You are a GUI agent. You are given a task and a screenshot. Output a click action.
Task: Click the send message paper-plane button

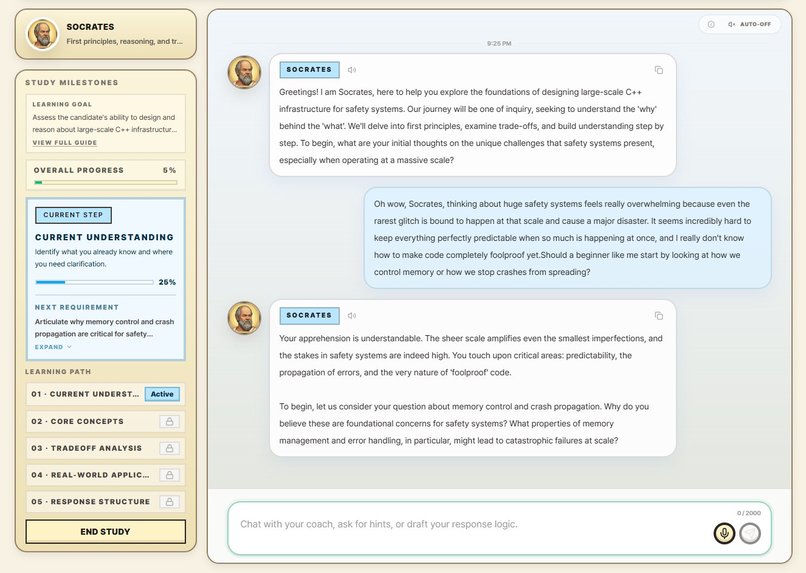(x=750, y=533)
